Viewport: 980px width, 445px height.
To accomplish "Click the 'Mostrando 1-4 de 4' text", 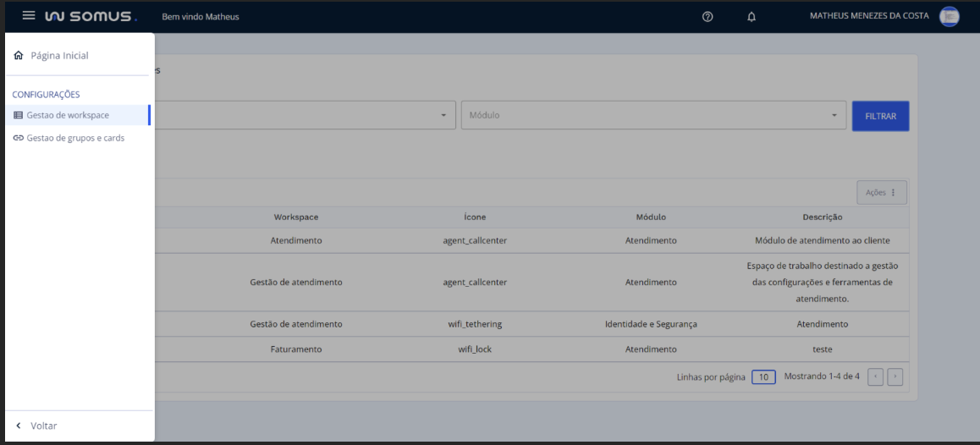I will tap(821, 376).
